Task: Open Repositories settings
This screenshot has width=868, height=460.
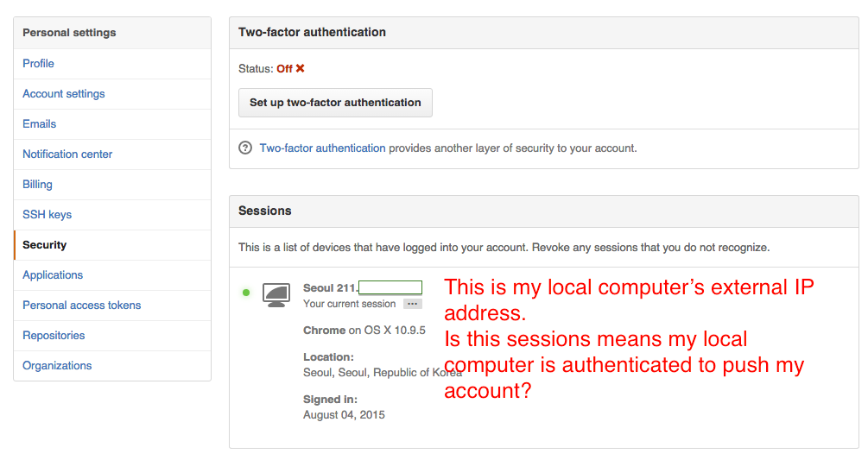Action: [54, 336]
